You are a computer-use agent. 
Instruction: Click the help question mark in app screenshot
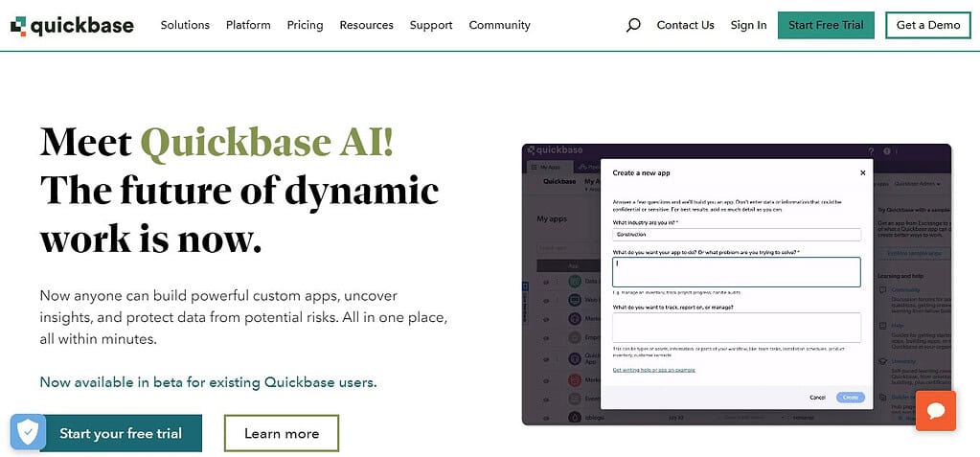871,151
